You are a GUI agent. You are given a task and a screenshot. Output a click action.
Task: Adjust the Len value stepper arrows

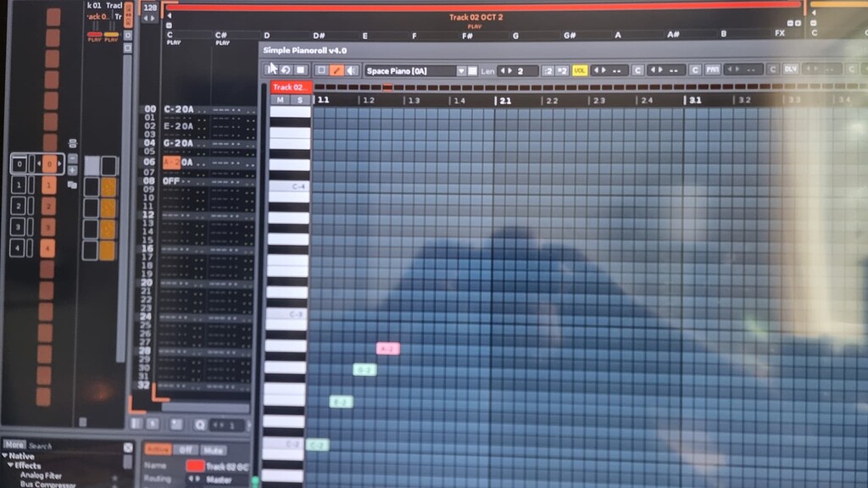pyautogui.click(x=506, y=71)
